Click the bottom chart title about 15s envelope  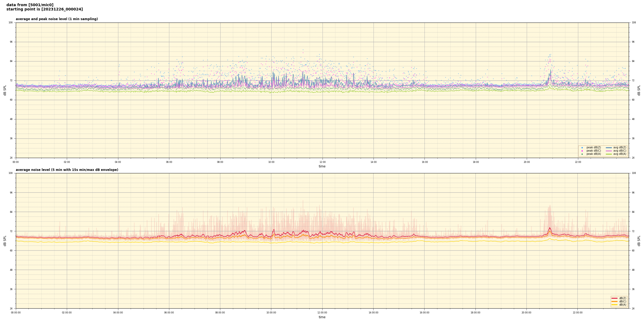[67, 170]
